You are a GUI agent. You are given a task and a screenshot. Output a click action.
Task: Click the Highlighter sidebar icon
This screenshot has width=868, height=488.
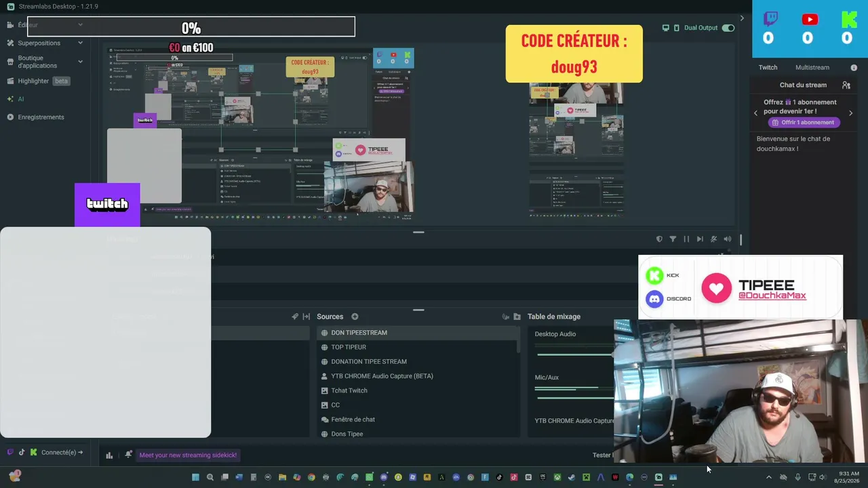[x=10, y=81]
